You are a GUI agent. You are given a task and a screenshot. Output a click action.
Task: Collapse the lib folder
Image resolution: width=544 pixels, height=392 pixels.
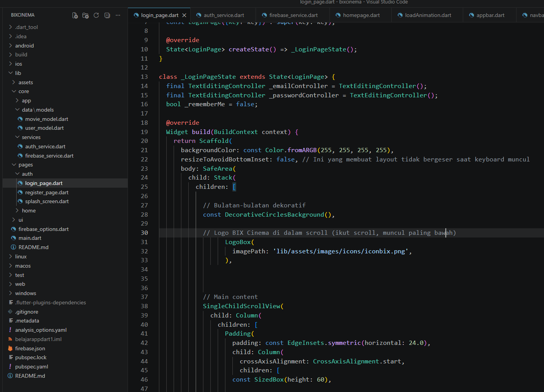click(10, 73)
